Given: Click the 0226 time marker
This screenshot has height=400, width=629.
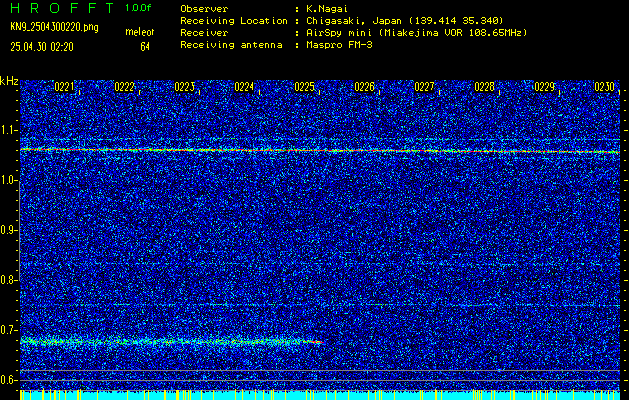Looking at the screenshot, I should pyautogui.click(x=364, y=87).
